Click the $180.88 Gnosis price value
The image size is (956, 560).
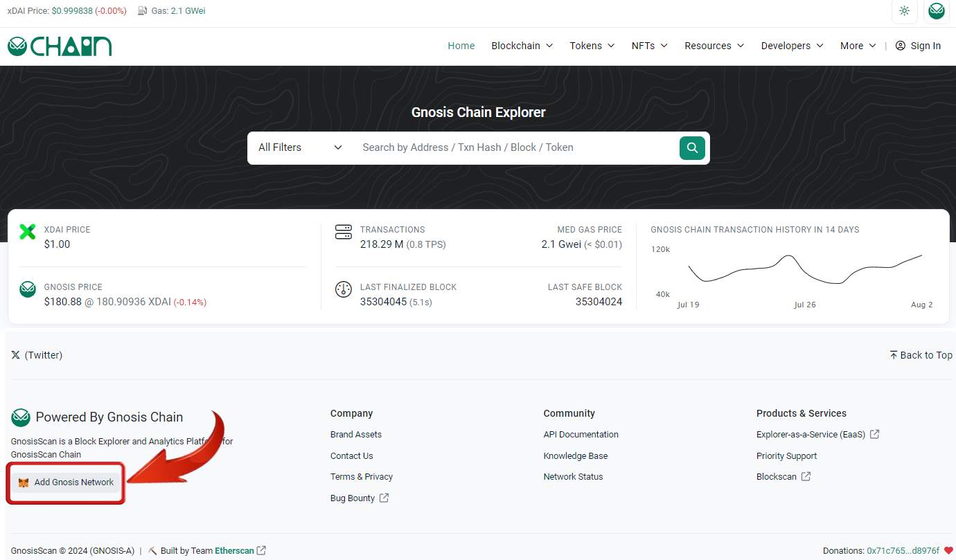(x=63, y=302)
